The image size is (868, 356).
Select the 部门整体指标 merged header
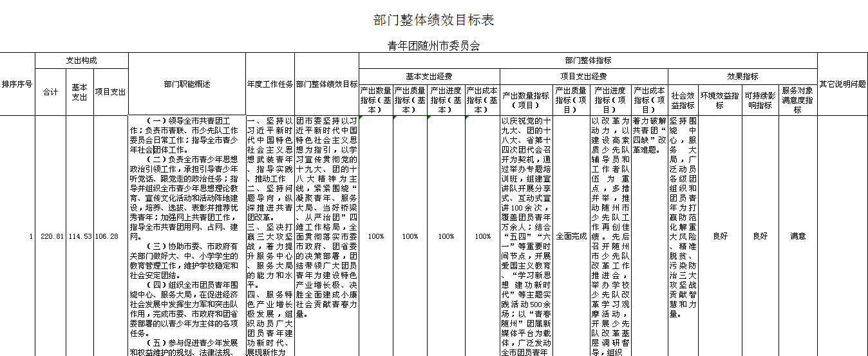[x=587, y=61]
